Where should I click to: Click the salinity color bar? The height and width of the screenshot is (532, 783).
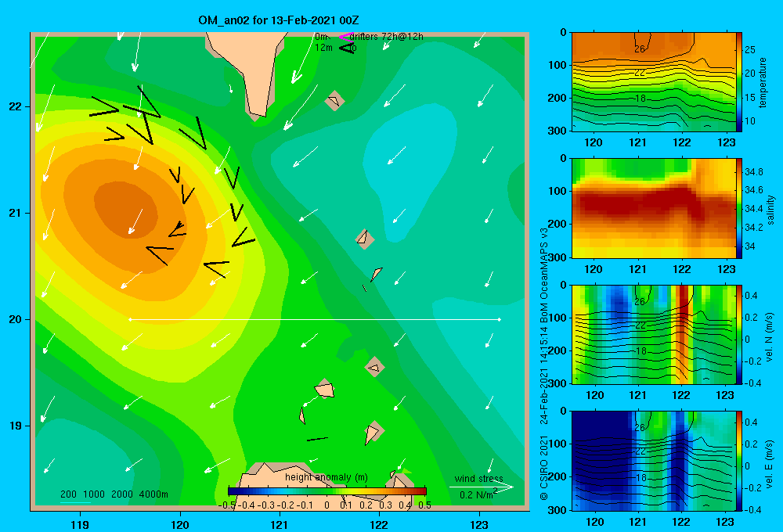tap(739, 208)
